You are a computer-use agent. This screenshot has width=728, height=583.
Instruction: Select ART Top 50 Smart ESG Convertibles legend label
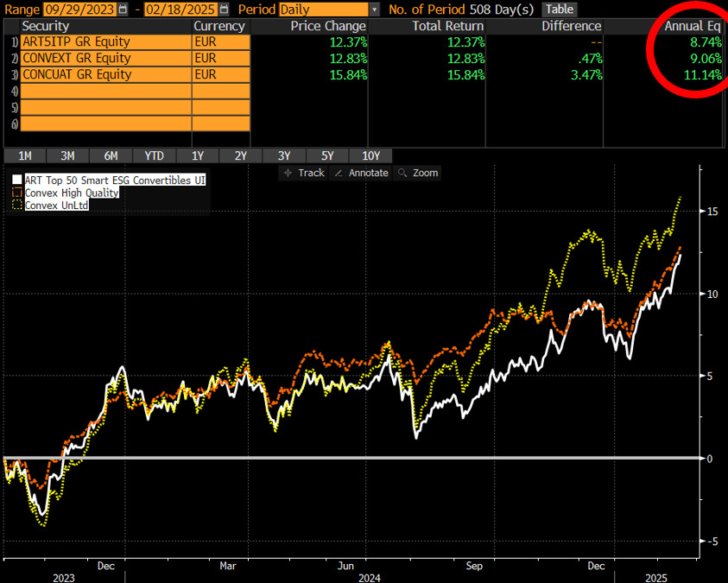pyautogui.click(x=115, y=181)
